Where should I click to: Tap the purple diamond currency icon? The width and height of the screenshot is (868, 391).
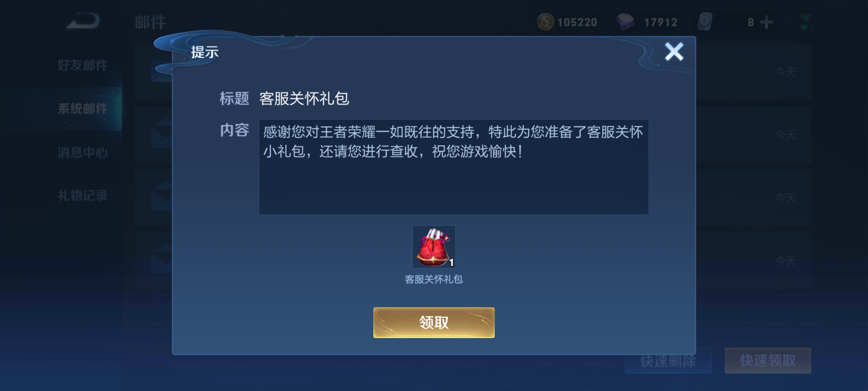coord(626,22)
